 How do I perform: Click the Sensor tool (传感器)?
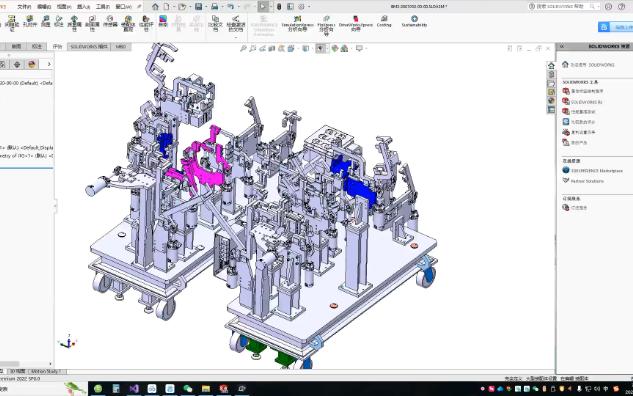pos(110,21)
